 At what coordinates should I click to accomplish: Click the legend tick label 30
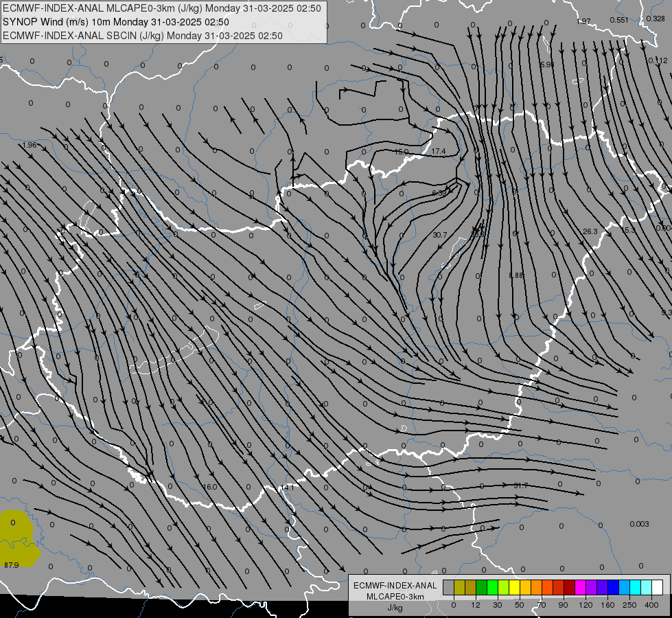tap(498, 605)
